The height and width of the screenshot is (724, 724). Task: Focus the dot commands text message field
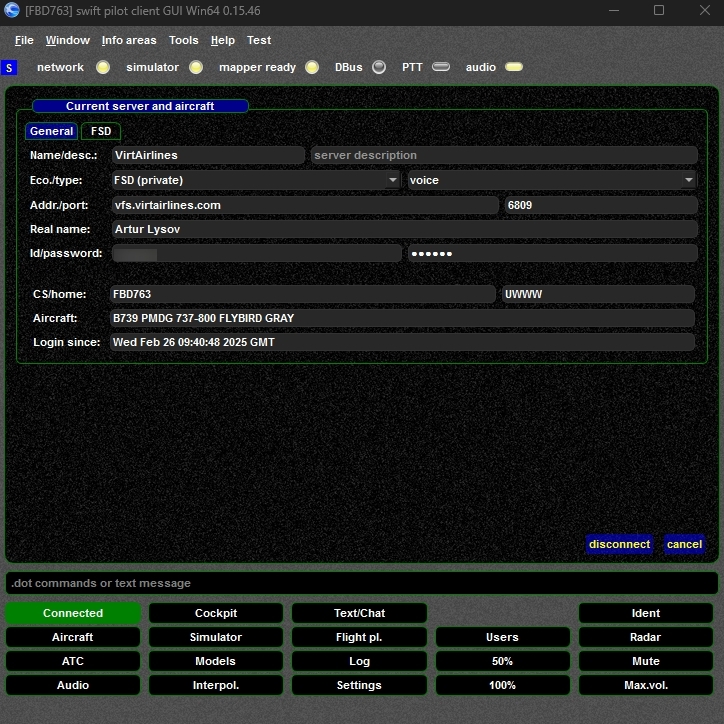(362, 583)
